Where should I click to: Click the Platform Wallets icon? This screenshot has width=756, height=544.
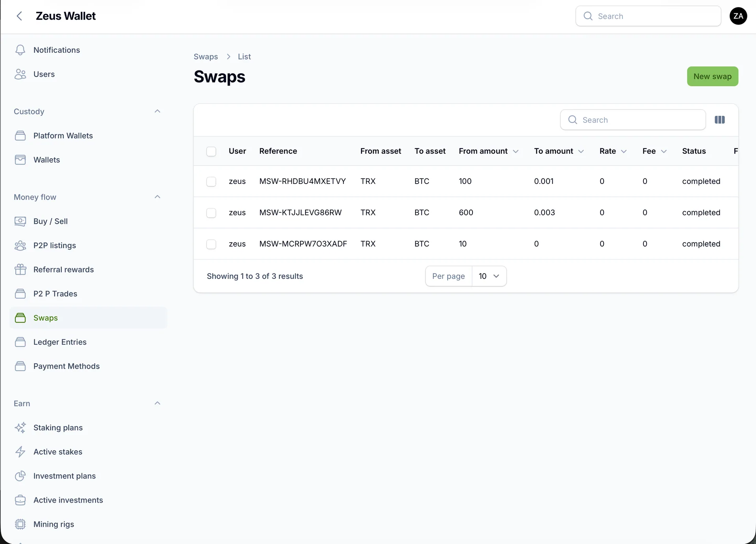(20, 136)
